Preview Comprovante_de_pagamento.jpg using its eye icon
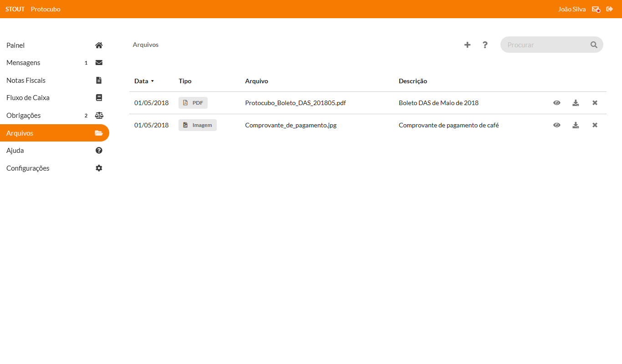Viewport: 622px width, 364px height. coord(557,125)
